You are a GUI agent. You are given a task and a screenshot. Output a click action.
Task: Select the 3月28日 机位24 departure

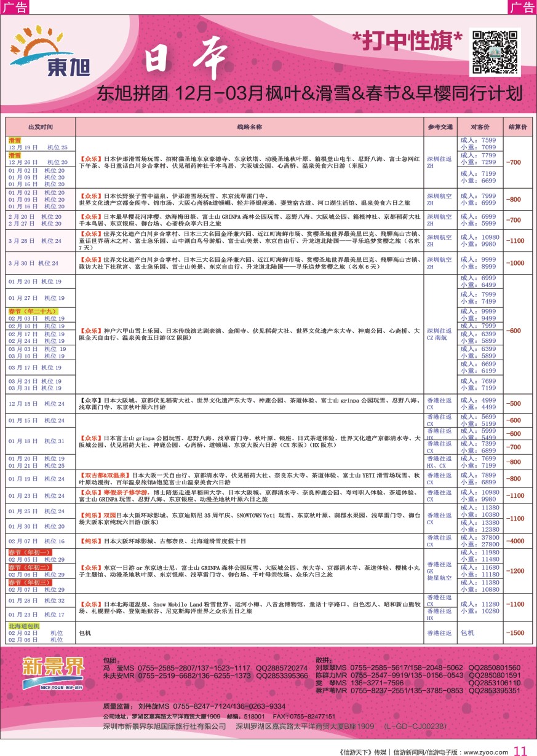click(x=34, y=241)
